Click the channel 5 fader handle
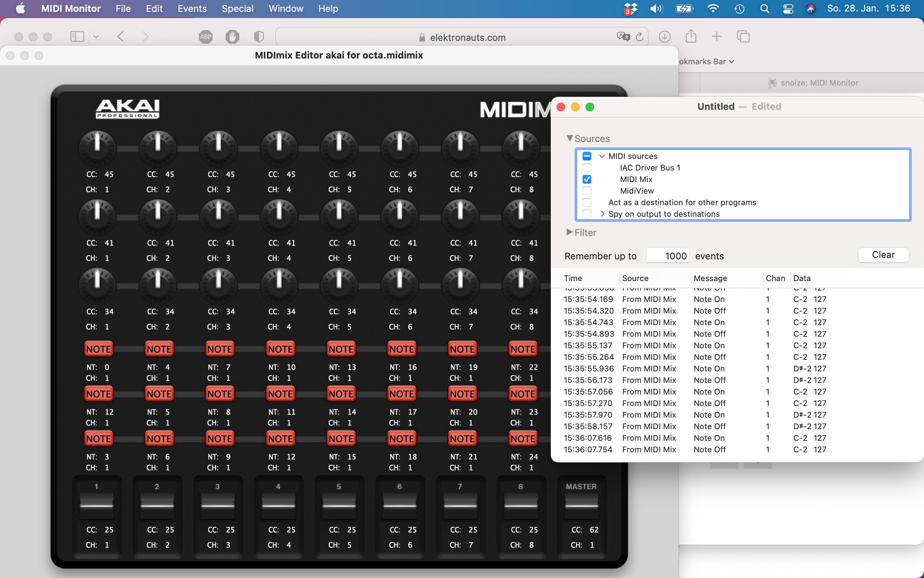 339,505
